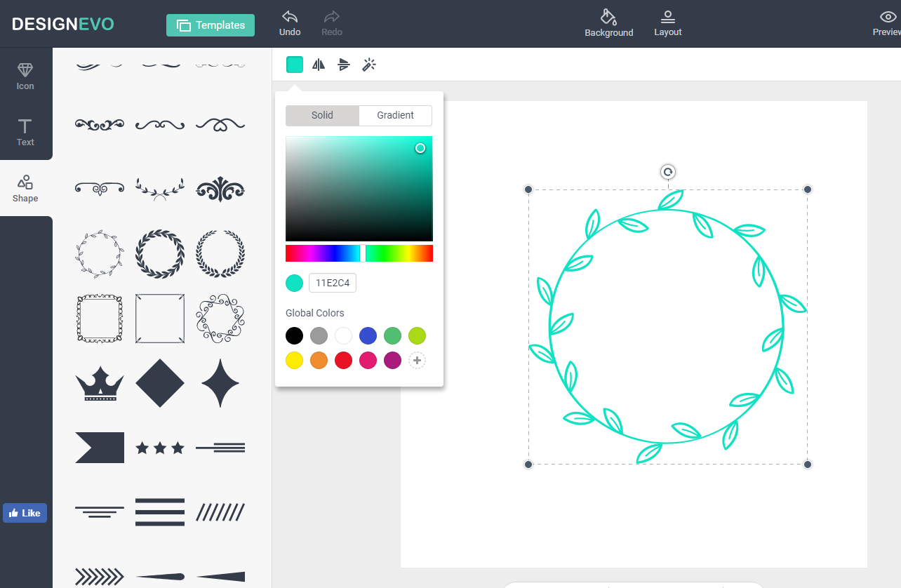Choose the crown shape
This screenshot has height=588, width=901.
100,383
